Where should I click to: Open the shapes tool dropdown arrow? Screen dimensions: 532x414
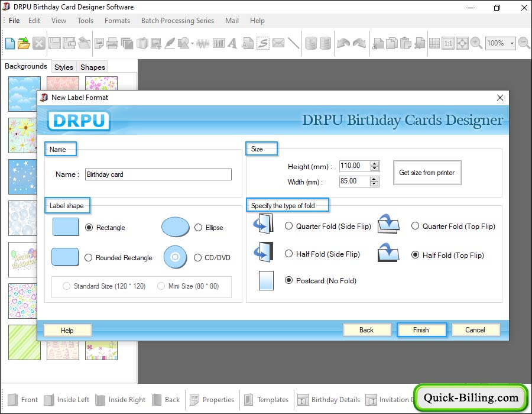192,44
